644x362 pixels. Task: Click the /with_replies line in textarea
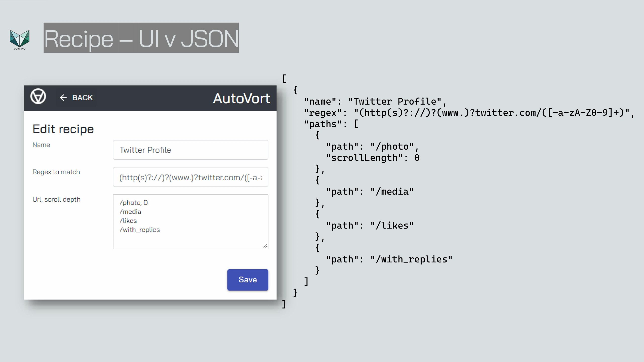point(140,230)
